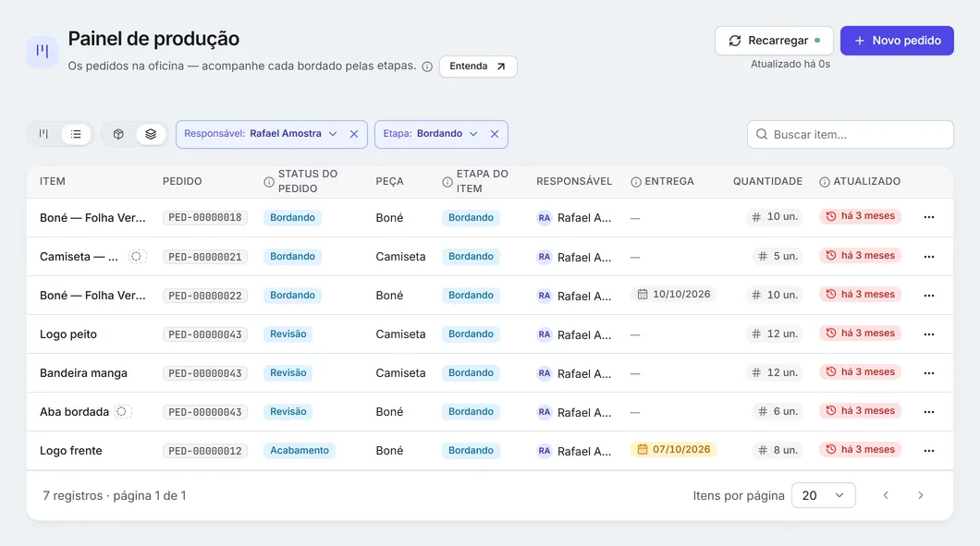Open row menu for Logo frente
980x546 pixels.
point(929,451)
